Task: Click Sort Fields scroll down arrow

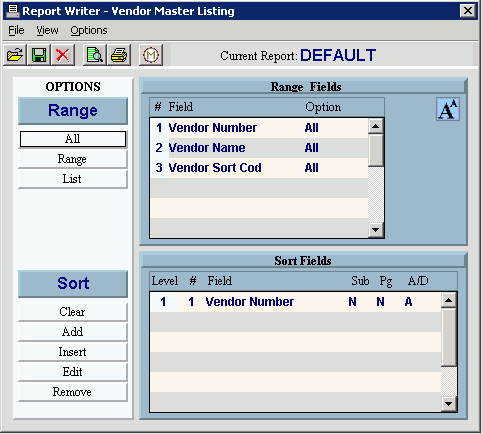Action: point(449,404)
